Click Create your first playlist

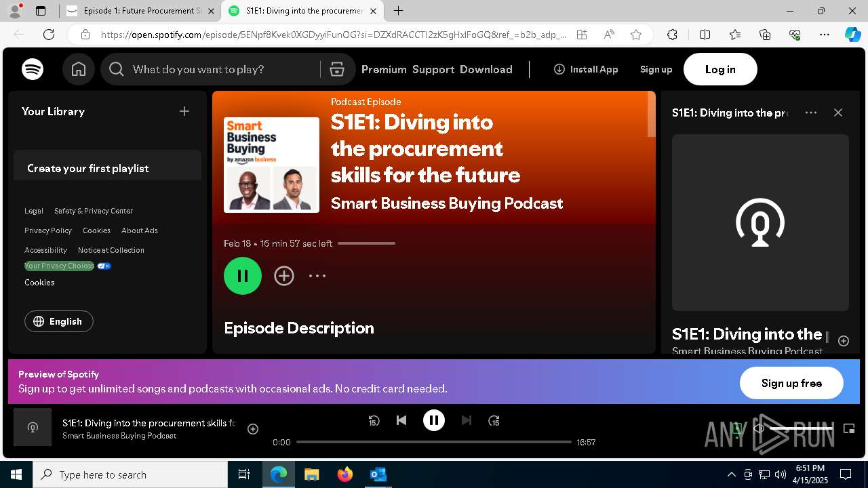point(88,168)
